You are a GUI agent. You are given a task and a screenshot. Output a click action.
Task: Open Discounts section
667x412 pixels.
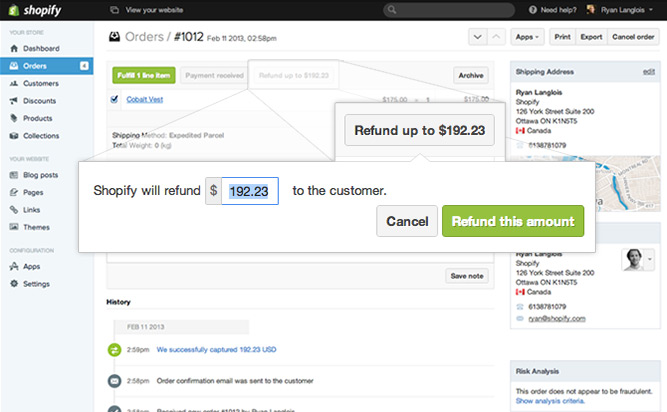coord(40,101)
